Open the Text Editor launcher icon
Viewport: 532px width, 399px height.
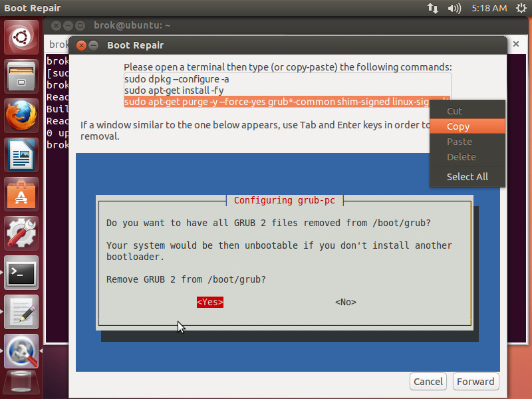point(21,312)
